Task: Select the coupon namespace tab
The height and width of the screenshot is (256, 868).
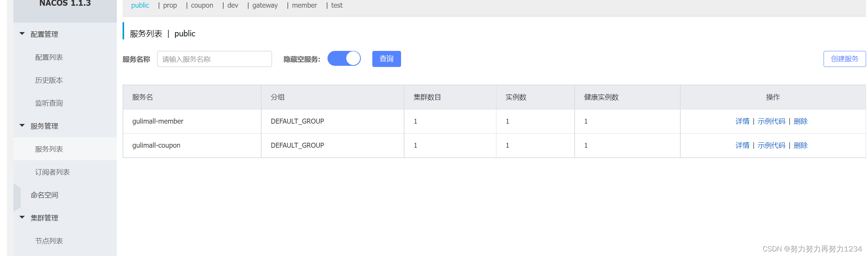Action: (x=202, y=5)
